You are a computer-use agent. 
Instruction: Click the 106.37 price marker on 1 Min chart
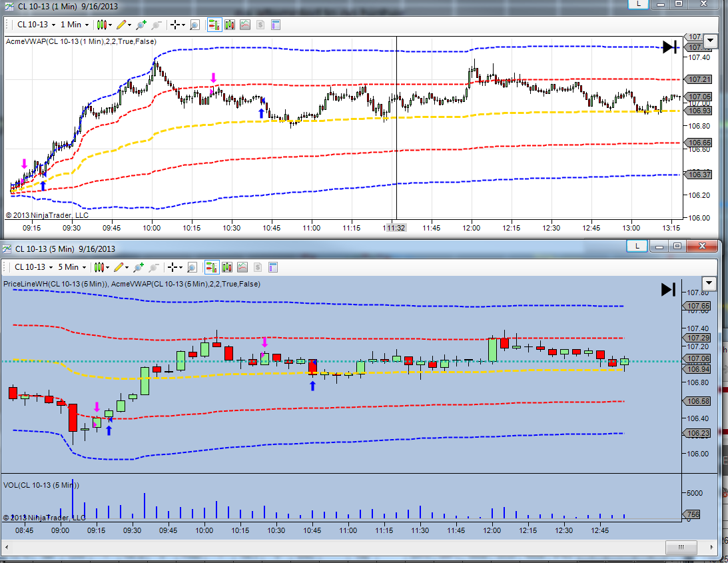pyautogui.click(x=699, y=175)
